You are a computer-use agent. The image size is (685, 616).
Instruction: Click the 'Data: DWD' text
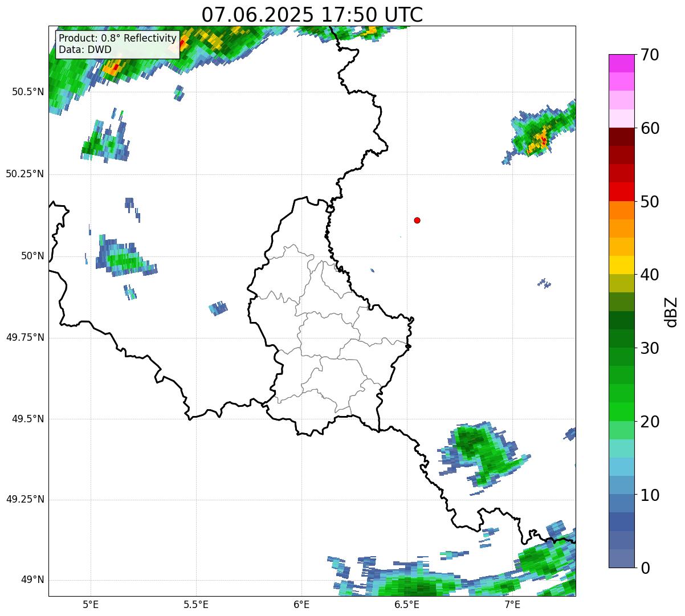click(x=85, y=50)
